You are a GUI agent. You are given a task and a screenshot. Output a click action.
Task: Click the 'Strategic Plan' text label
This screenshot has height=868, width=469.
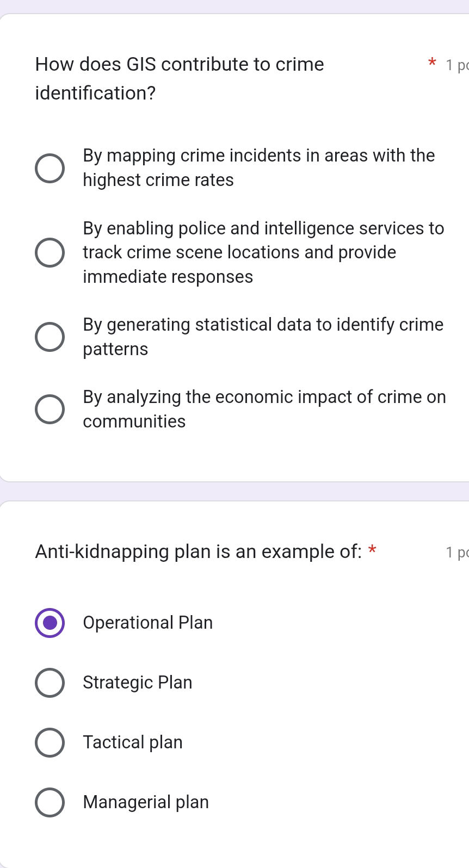[x=137, y=683]
